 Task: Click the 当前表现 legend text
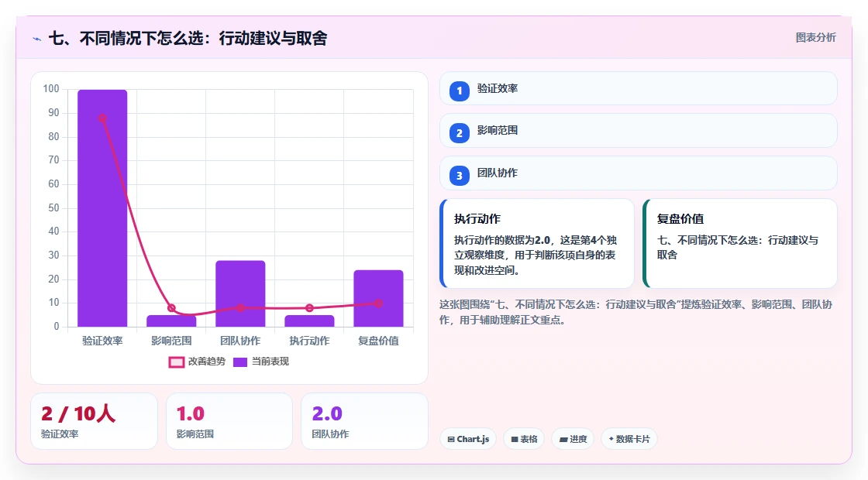[270, 362]
